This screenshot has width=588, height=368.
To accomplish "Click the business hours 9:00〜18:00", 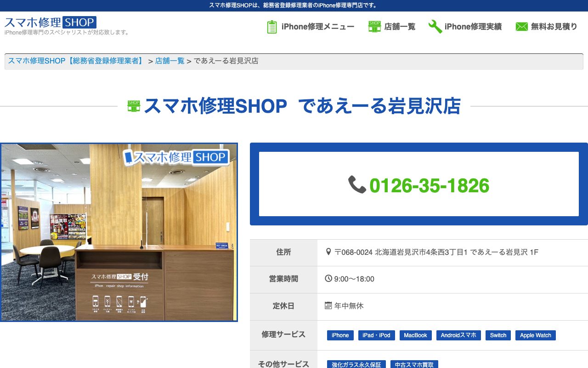I will pyautogui.click(x=354, y=279).
